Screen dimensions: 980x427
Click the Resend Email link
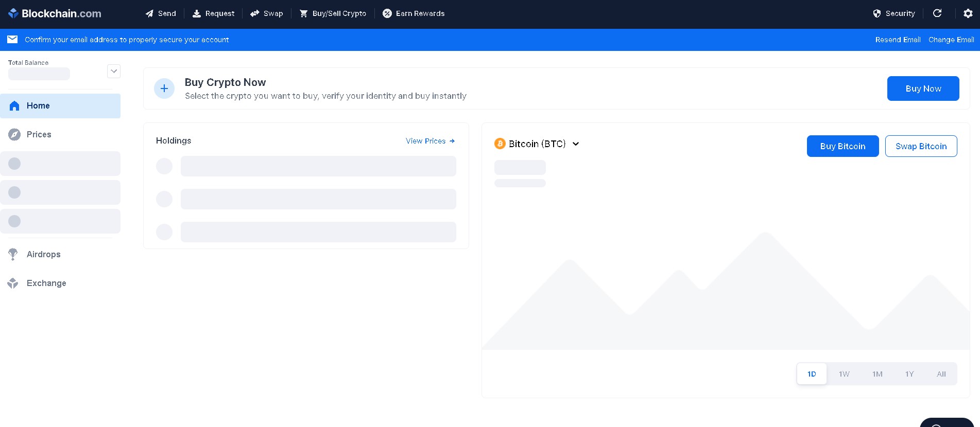(x=898, y=40)
